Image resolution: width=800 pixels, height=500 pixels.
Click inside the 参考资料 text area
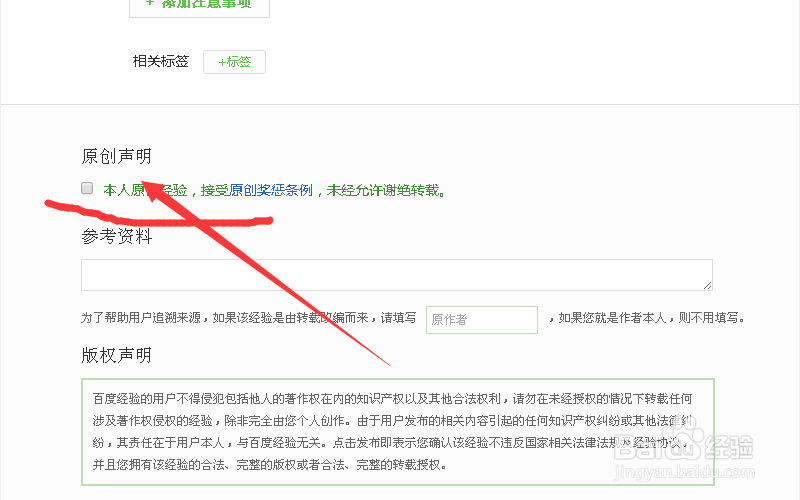(x=396, y=275)
